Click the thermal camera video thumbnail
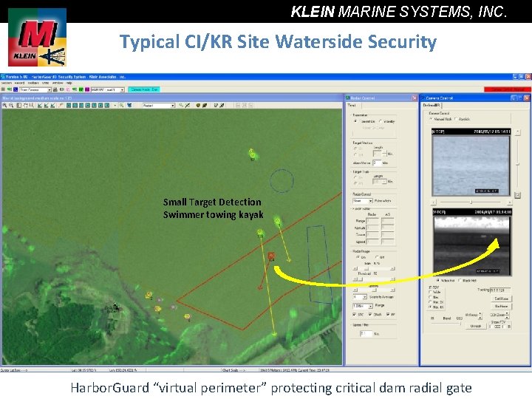Screen dimensions: 532x399 [x=472, y=242]
